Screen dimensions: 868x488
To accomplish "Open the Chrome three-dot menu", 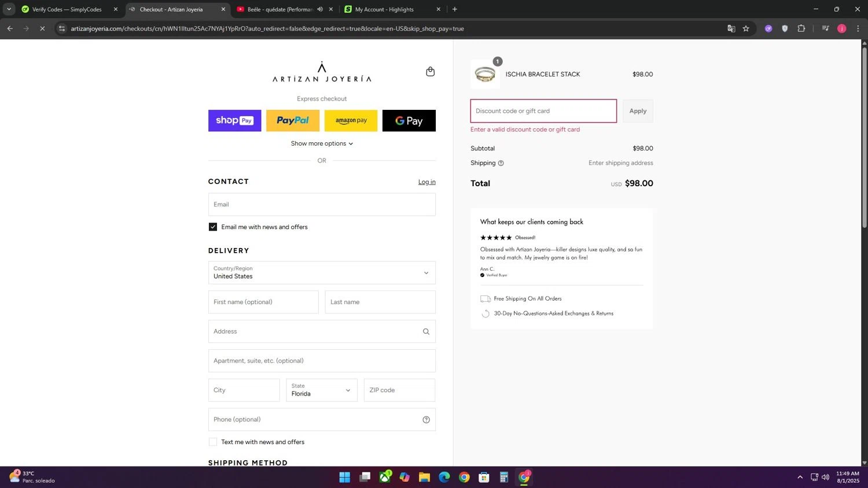I will click(858, 28).
